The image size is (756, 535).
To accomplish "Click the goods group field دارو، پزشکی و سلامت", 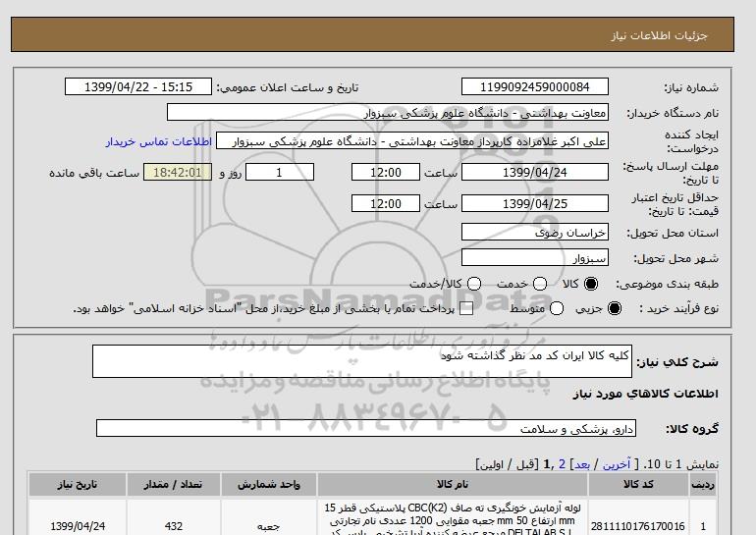I will pos(366,428).
